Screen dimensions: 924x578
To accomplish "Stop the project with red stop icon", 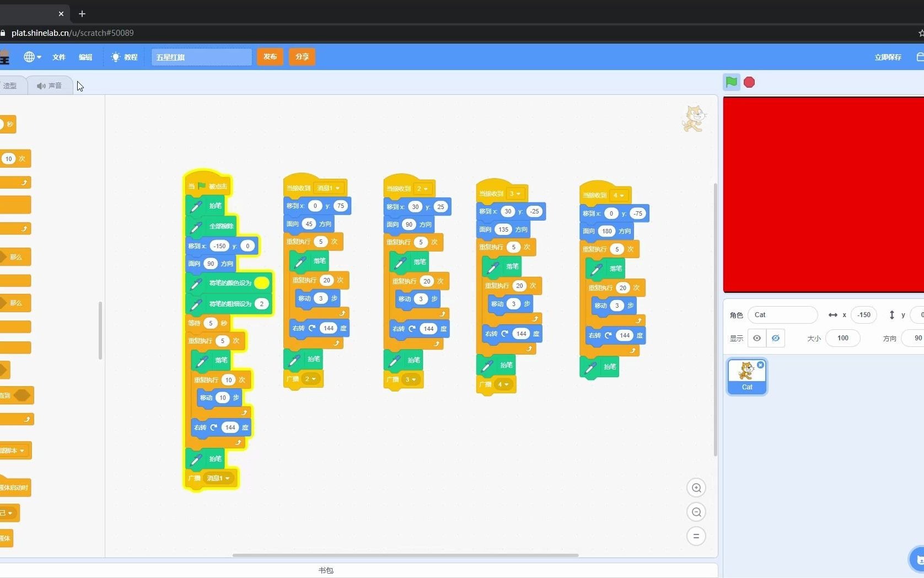I will point(749,82).
